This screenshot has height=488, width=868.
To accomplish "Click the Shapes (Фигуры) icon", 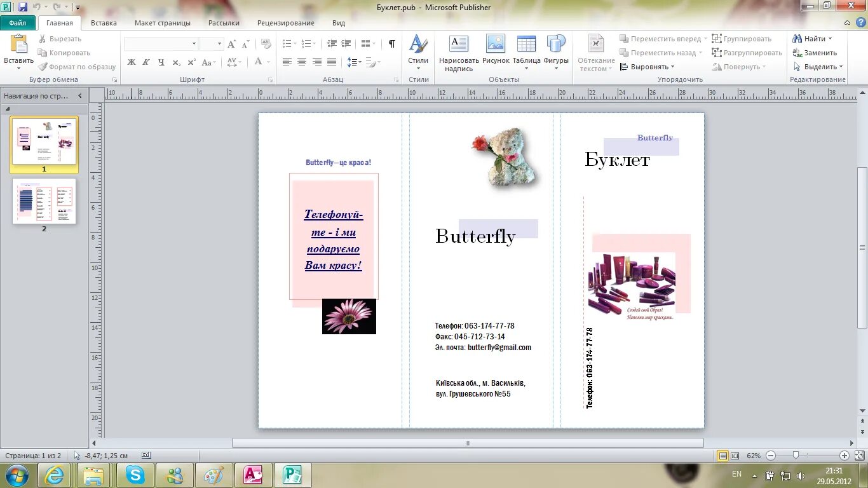I will tap(556, 43).
